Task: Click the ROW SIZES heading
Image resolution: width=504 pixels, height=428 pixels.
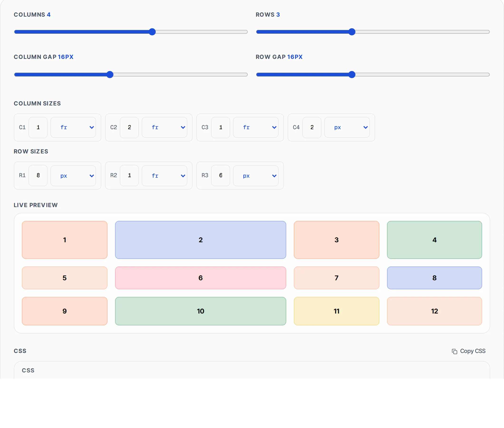Action: click(31, 151)
